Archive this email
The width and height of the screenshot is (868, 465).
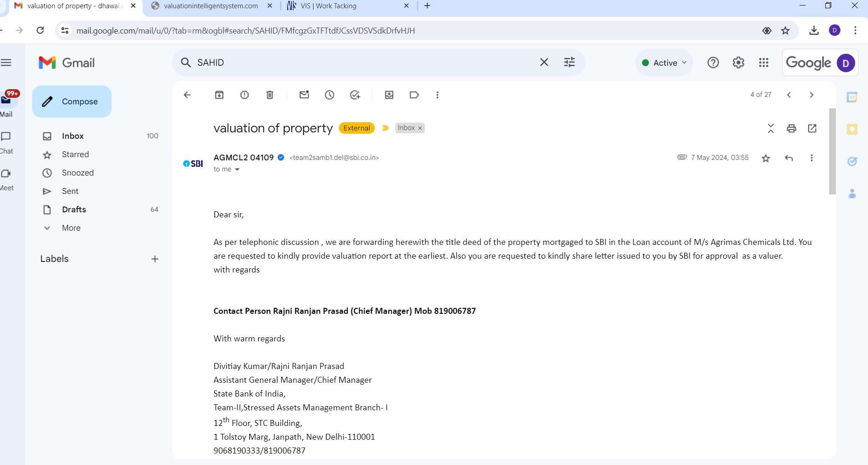tap(219, 95)
